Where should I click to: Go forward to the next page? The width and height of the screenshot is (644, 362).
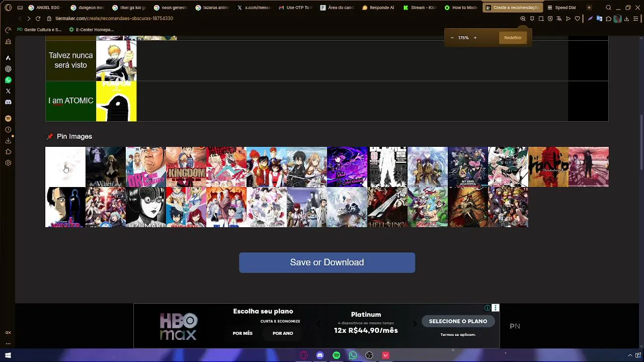29,18
